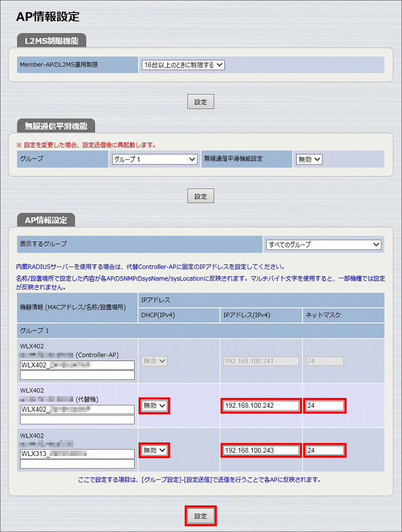This screenshot has height=532, width=402.
Task: Click the グループ 1 table row header
Action: pos(200,331)
